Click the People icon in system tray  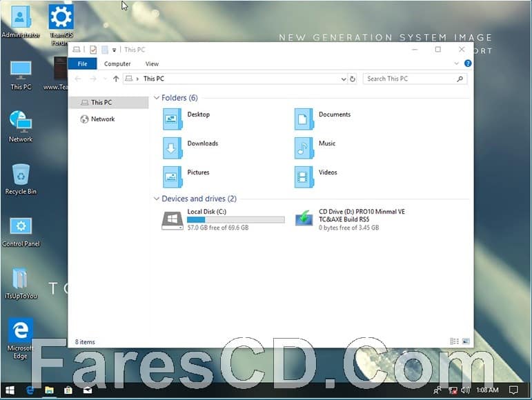pos(437,390)
